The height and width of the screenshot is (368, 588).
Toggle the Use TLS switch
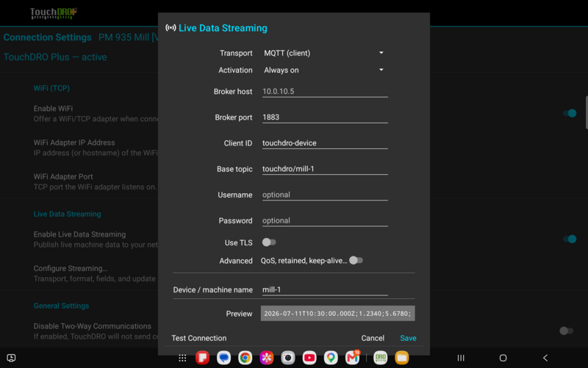pos(269,242)
